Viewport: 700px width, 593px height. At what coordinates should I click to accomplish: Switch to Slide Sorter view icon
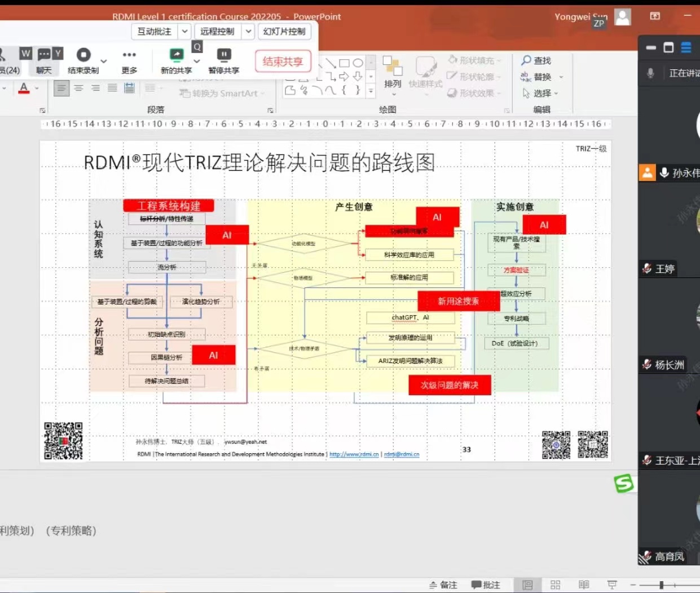pyautogui.click(x=555, y=585)
